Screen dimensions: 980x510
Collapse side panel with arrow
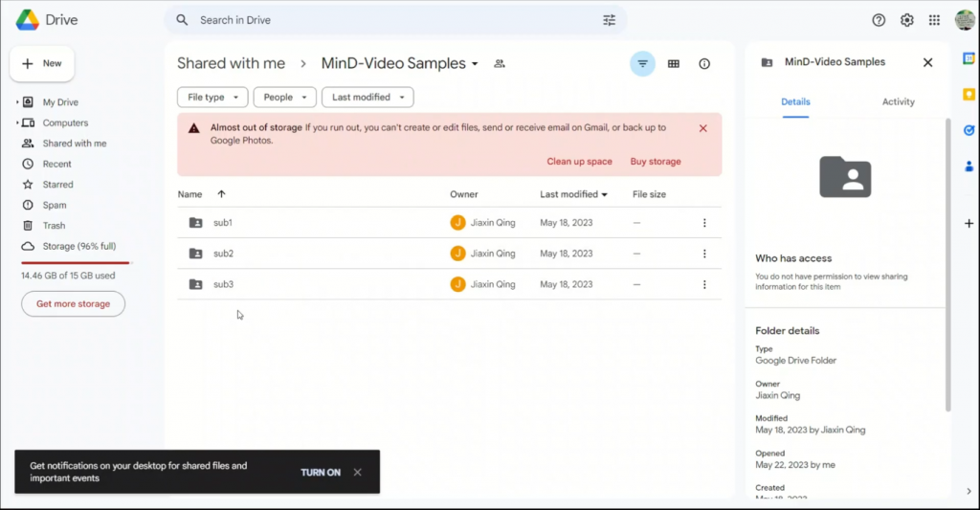point(969,491)
